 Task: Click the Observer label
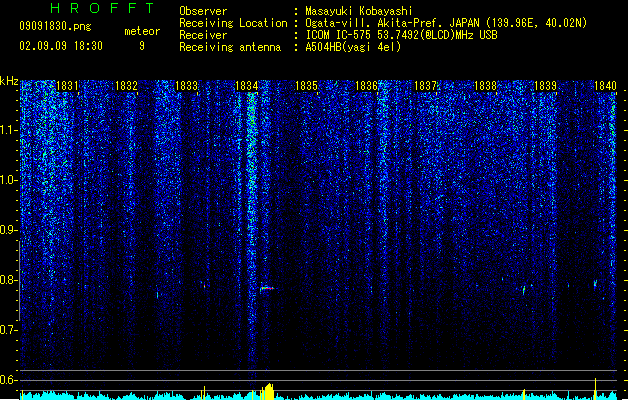(203, 11)
